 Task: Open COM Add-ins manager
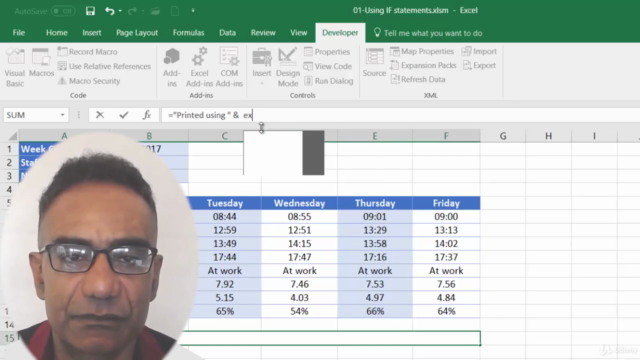click(x=229, y=67)
